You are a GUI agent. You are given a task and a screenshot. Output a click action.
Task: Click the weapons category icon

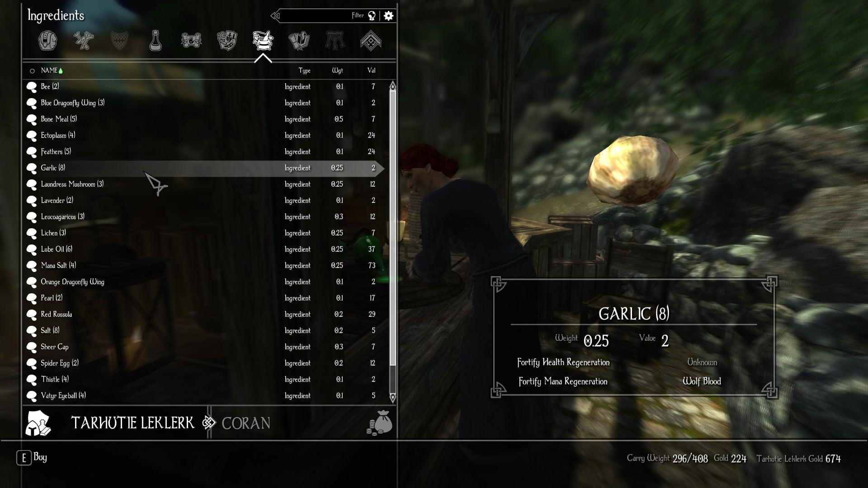pyautogui.click(x=84, y=41)
